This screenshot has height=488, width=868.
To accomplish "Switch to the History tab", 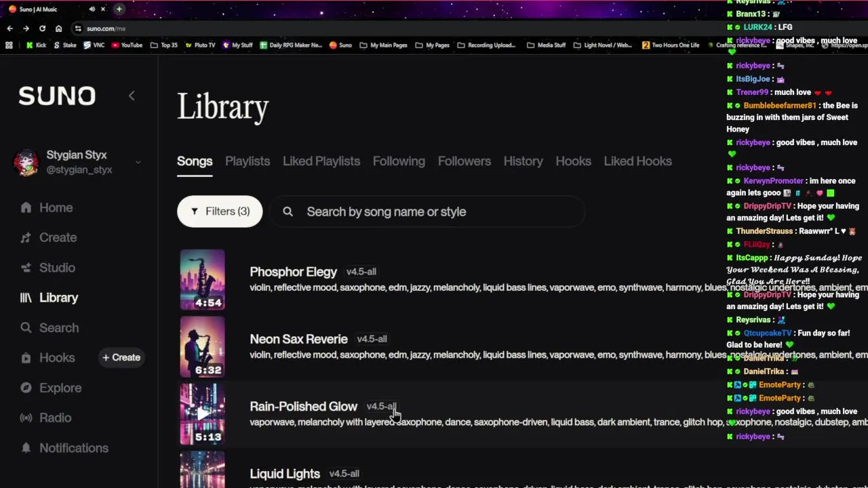I will pyautogui.click(x=523, y=161).
